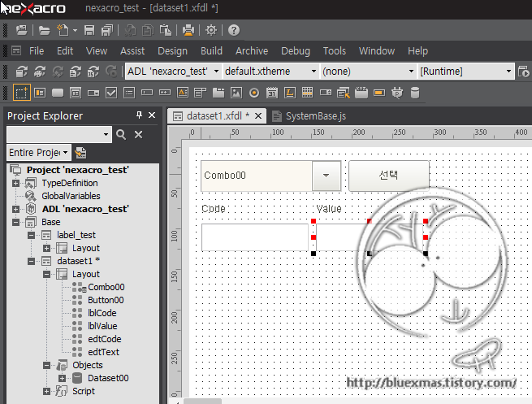Select the Combo component tool
The height and width of the screenshot is (404, 532).
(x=93, y=93)
